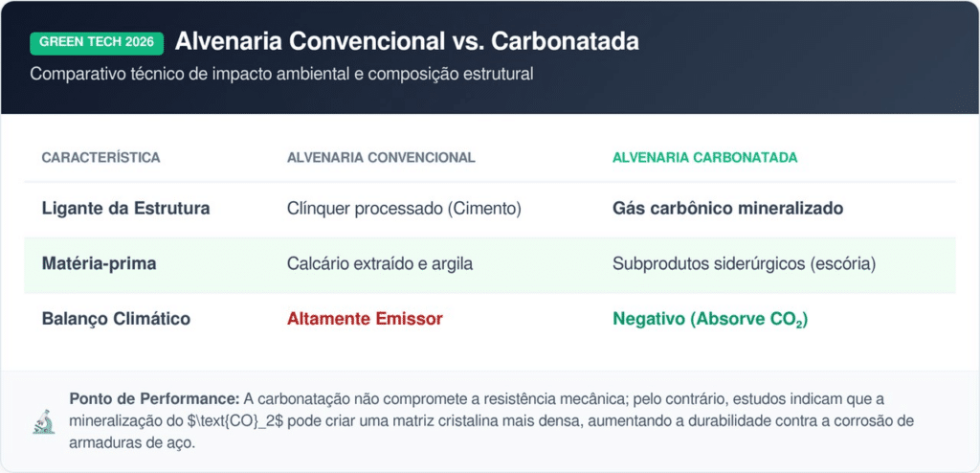The image size is (980, 473).
Task: Select the Clínquer processado (Cimento) cell
Action: point(404,208)
